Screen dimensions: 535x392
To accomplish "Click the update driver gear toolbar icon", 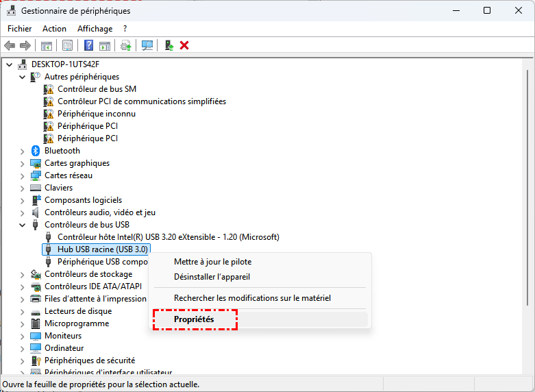I will [125, 45].
